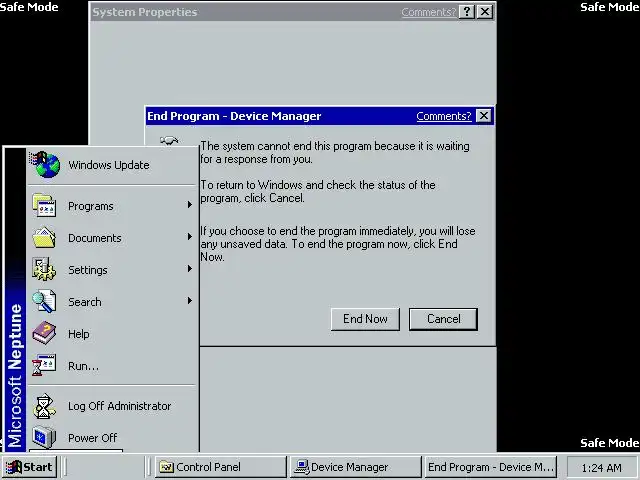This screenshot has width=640, height=480.
Task: Expand the Programs submenu arrow
Action: coord(189,204)
